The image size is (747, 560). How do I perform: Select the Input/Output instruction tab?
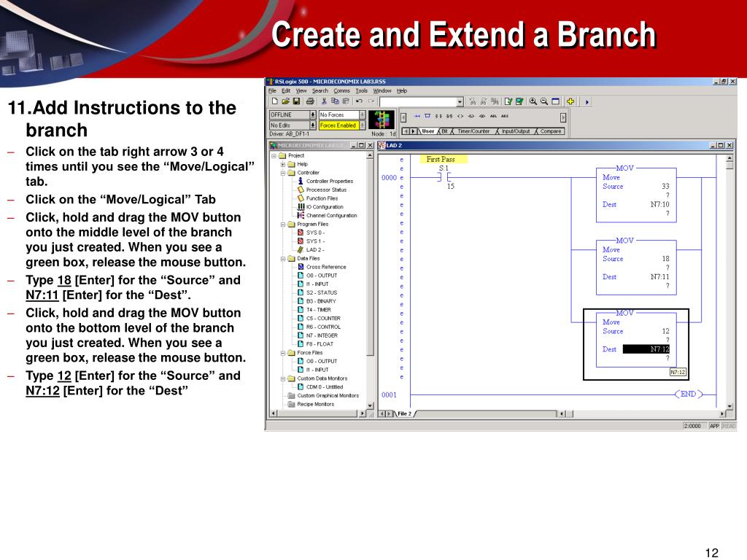tap(515, 131)
